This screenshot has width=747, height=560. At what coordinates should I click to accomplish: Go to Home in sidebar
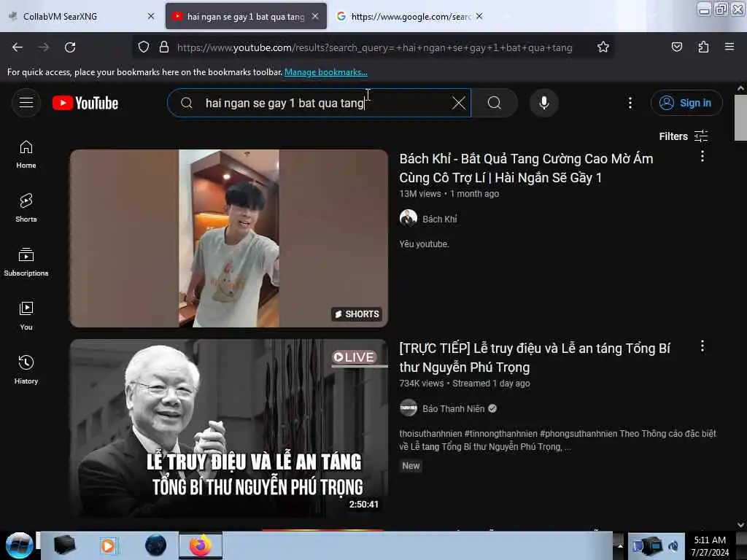click(x=26, y=155)
